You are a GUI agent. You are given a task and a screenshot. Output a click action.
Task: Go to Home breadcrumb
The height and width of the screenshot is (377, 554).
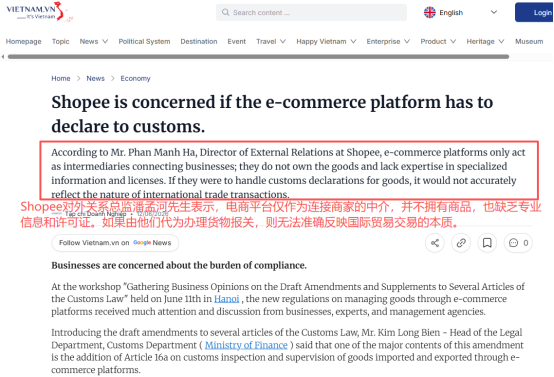pyautogui.click(x=61, y=78)
